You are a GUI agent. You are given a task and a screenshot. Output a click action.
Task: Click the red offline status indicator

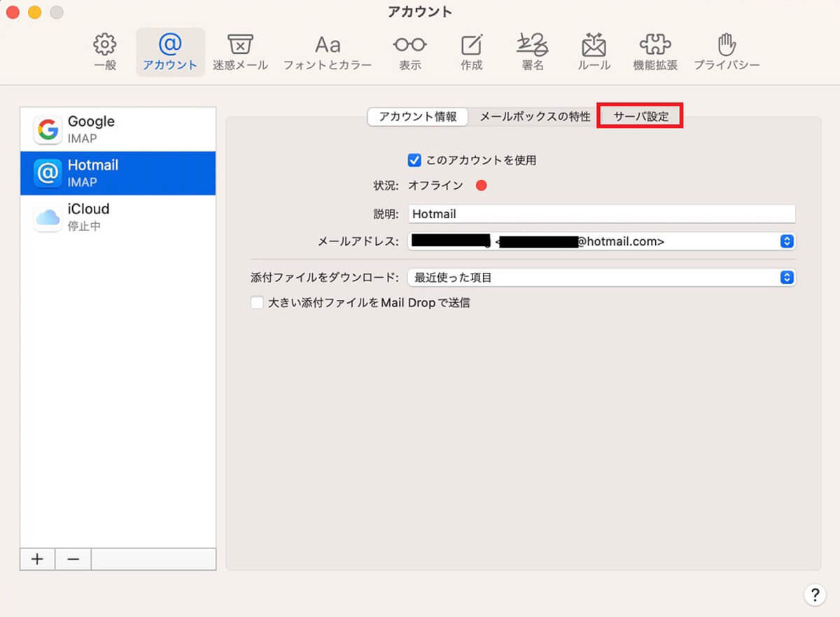481,185
